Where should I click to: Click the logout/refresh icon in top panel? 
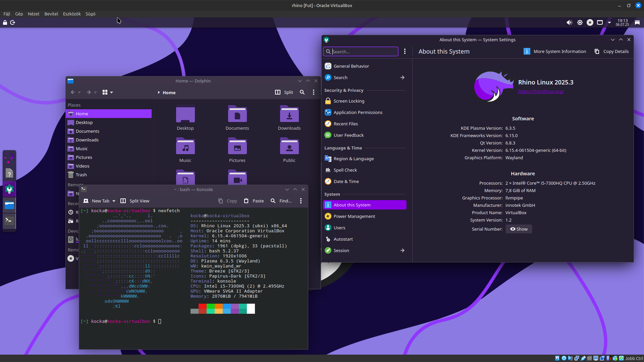13,22
